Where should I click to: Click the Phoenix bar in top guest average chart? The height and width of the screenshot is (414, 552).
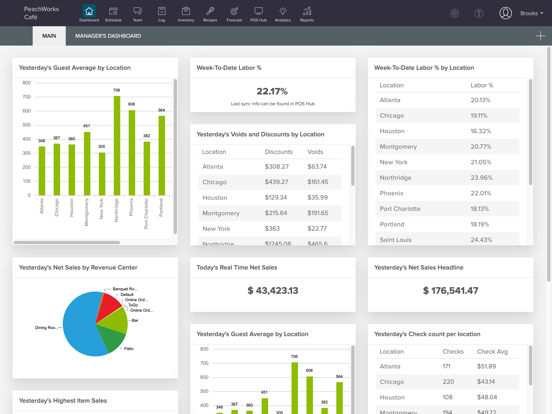click(132, 153)
